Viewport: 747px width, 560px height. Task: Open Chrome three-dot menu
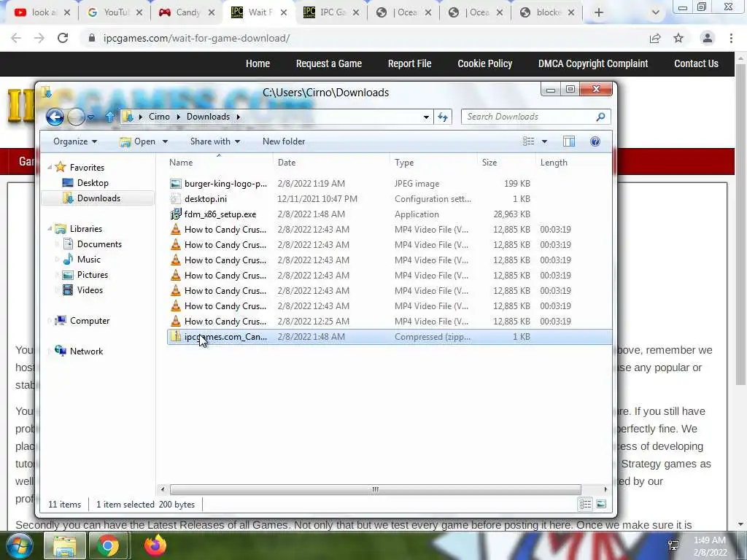(731, 38)
